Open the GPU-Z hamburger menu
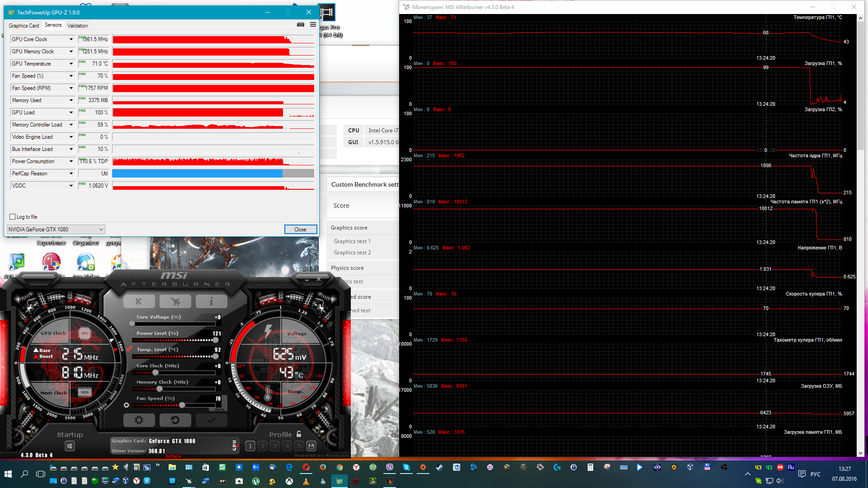 [x=313, y=25]
